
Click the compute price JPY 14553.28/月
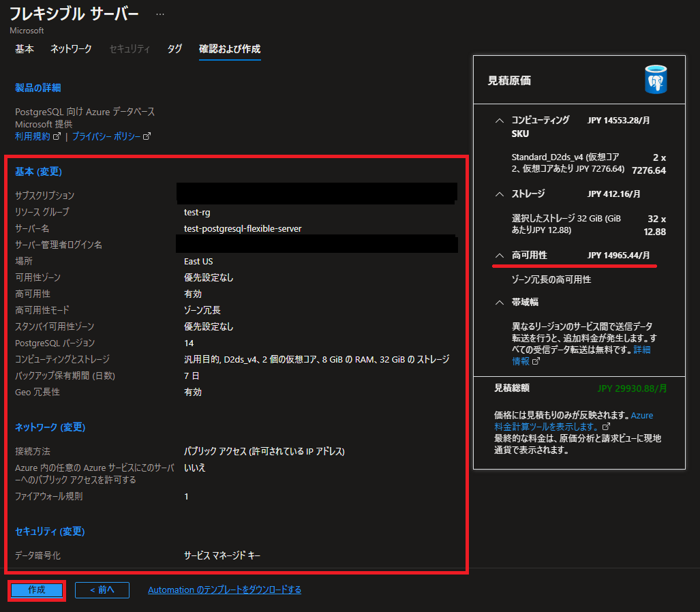(619, 121)
